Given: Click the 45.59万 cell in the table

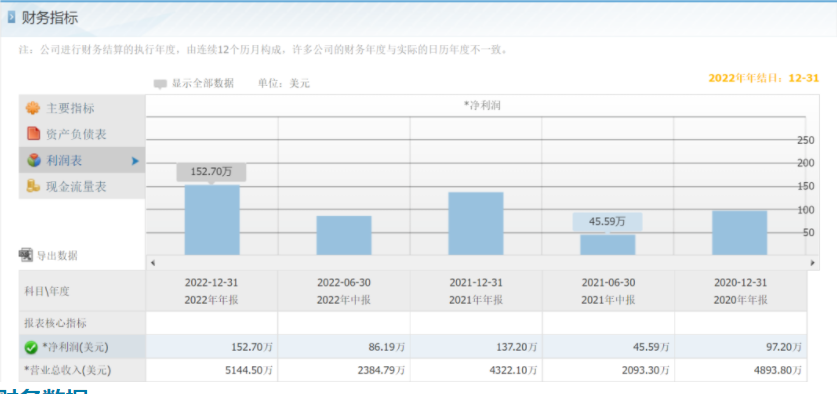Looking at the screenshot, I should 609,347.
